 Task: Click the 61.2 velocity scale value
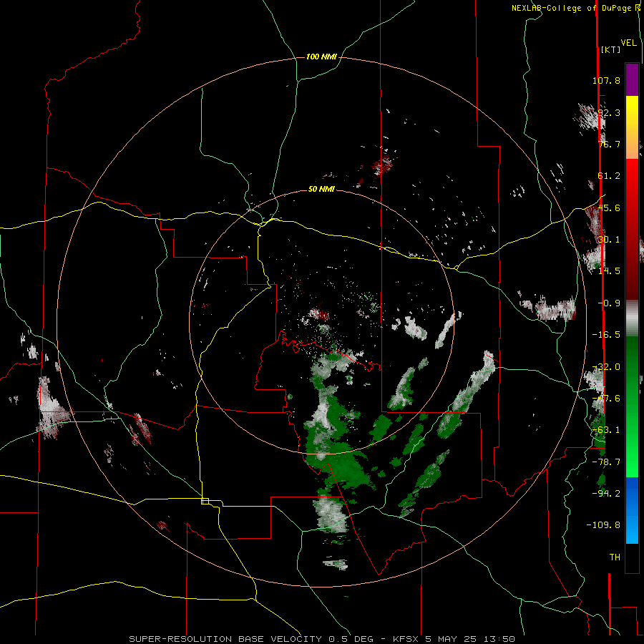(x=609, y=176)
